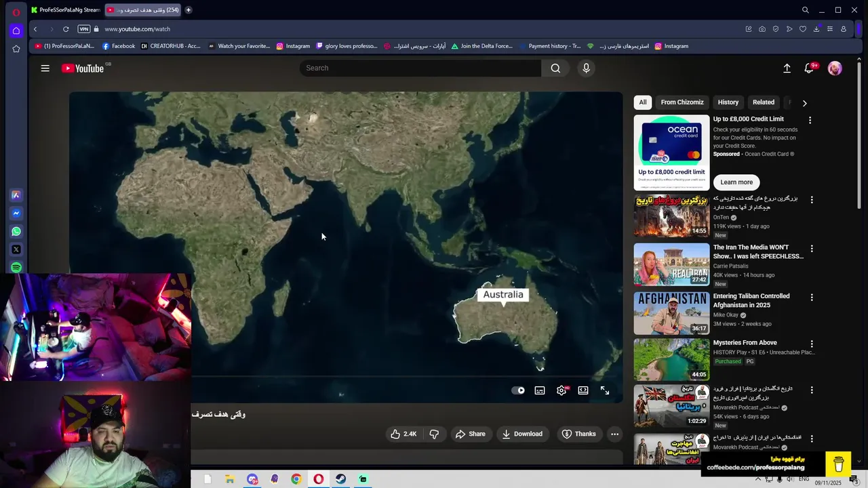Show more filter chips with right arrow
The height and width of the screenshot is (488, 868).
(x=804, y=103)
